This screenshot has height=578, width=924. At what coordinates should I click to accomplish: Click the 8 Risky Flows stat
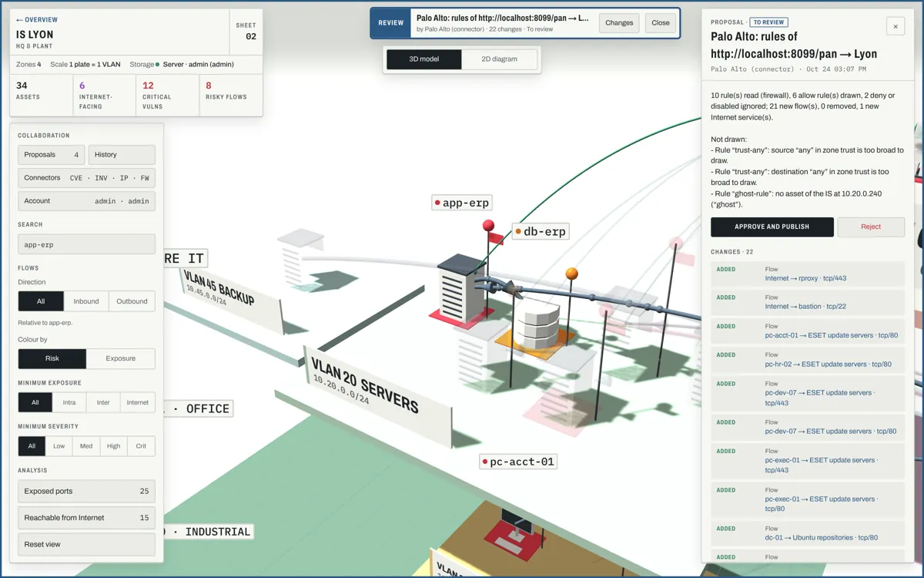coord(231,96)
